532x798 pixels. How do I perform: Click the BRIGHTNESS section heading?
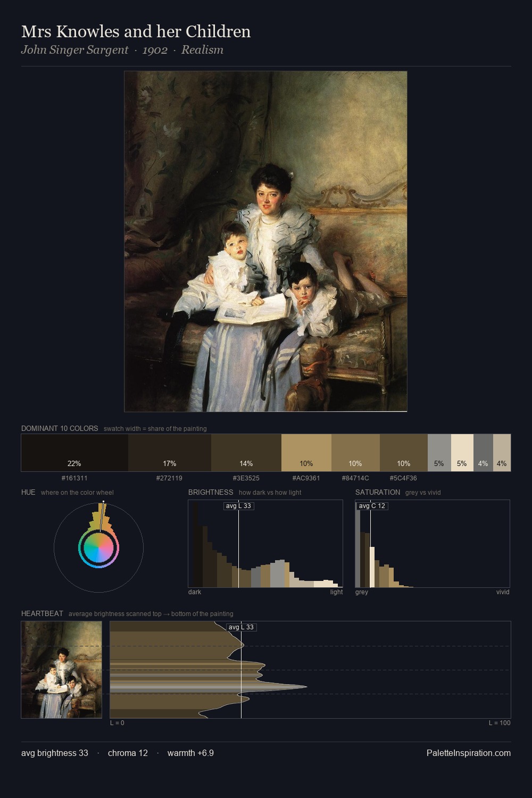[211, 492]
